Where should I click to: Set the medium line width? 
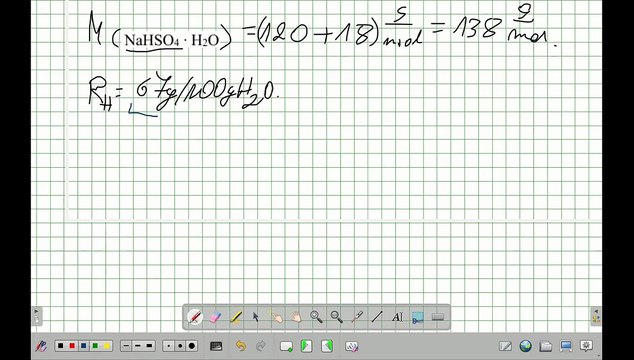pos(137,346)
